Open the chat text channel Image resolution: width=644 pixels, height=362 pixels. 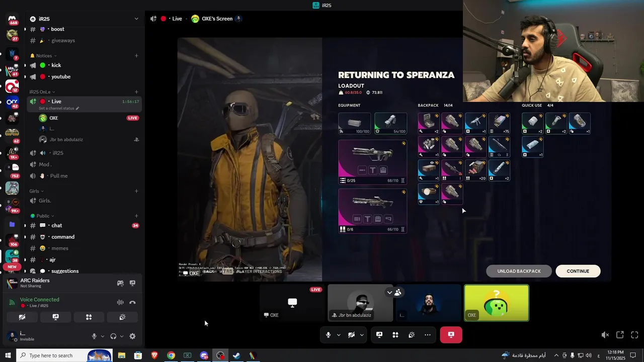pos(84,226)
